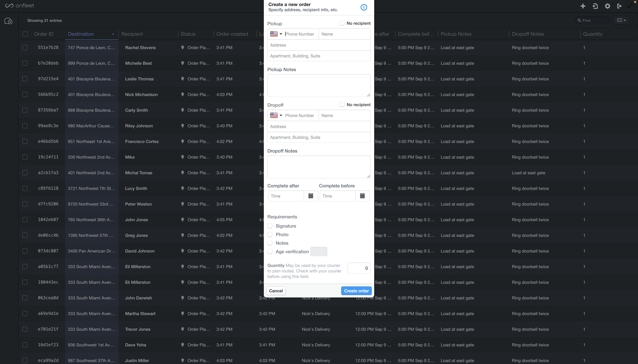638x364 pixels.
Task: Sort by the Destination column header
Action: pos(81,34)
